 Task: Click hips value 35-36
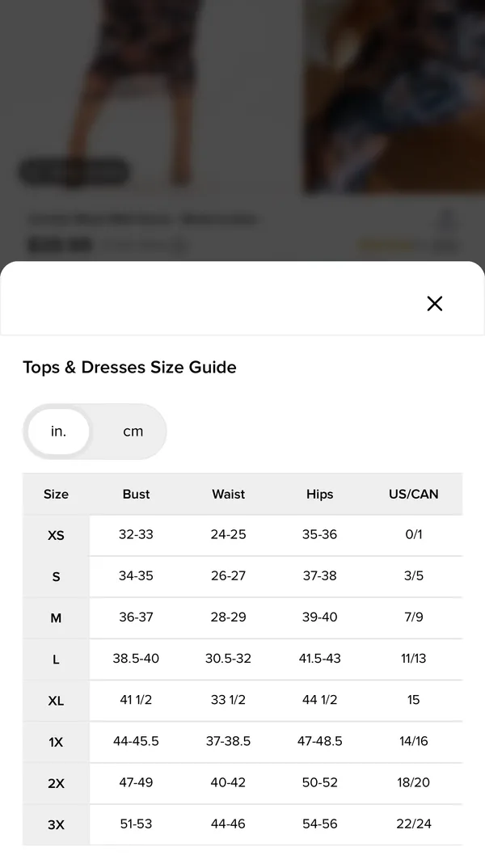(x=320, y=535)
